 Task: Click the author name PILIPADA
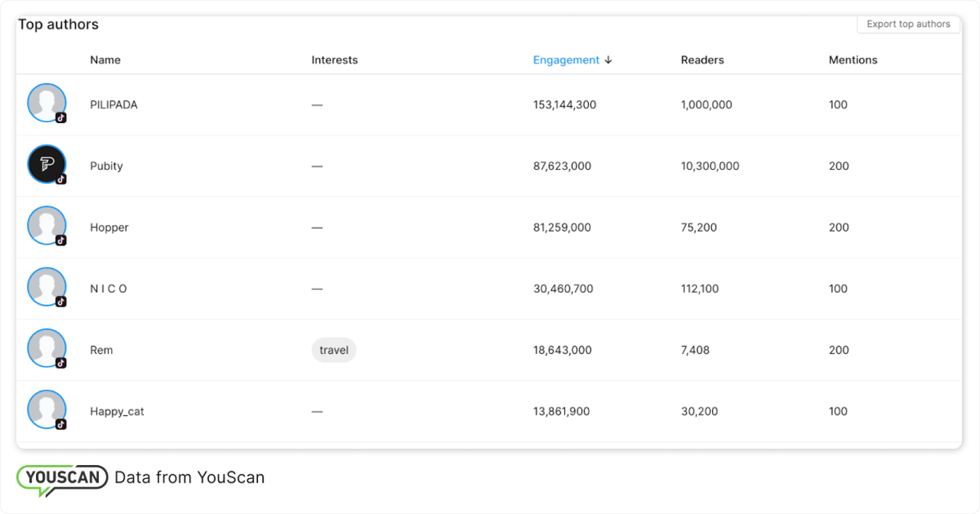pyautogui.click(x=113, y=105)
